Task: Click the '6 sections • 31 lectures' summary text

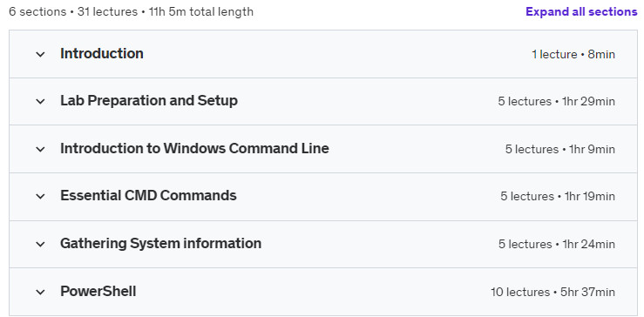Action: pos(73,12)
